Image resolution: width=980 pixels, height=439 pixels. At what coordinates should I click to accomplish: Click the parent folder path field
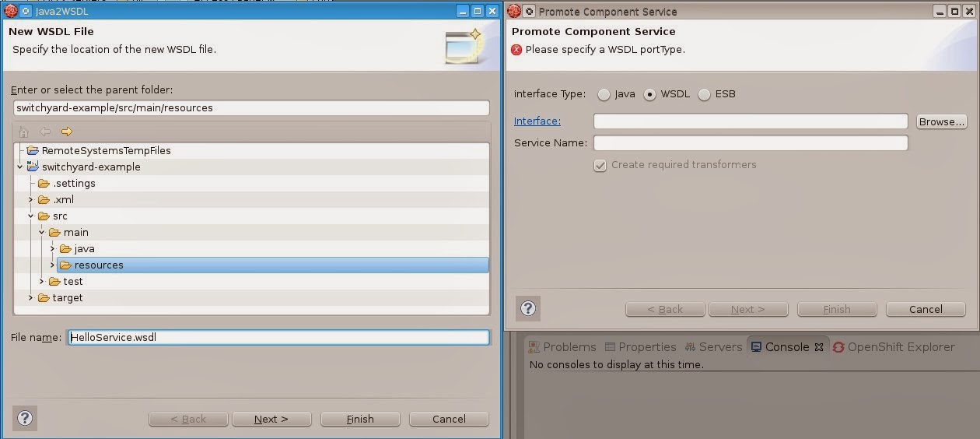(251, 108)
